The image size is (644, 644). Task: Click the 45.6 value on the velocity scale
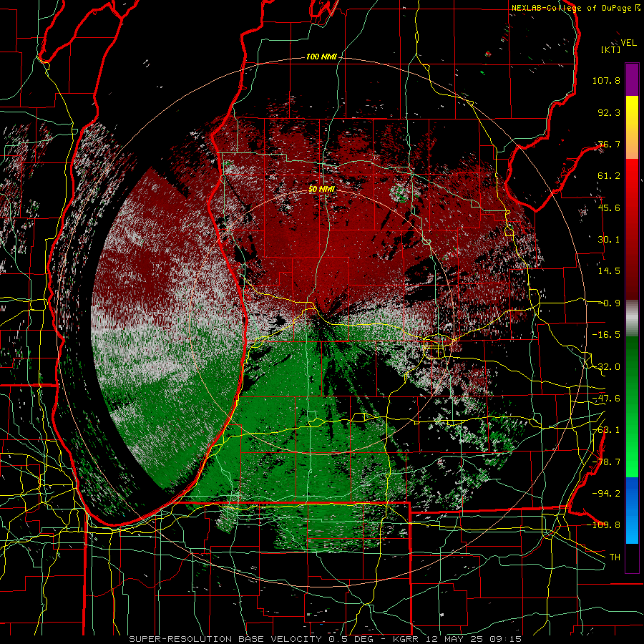click(609, 208)
